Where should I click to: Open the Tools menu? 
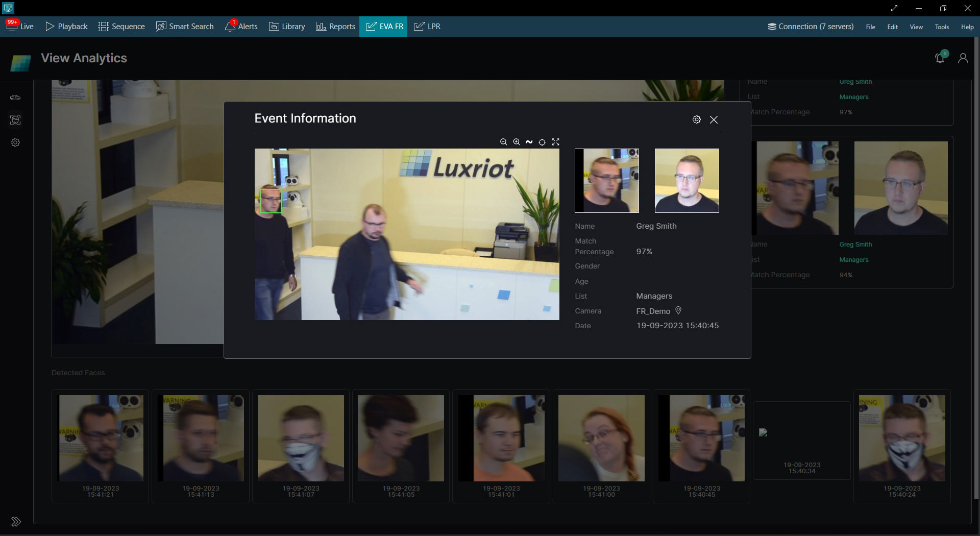(x=942, y=27)
